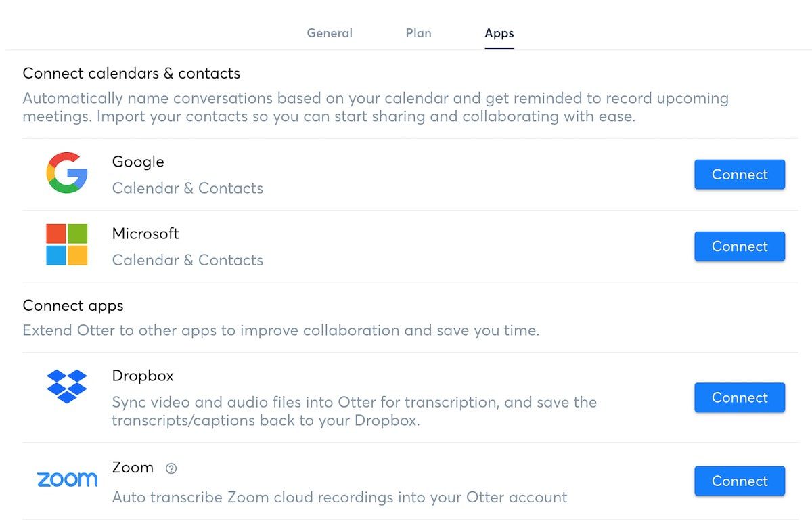This screenshot has width=812, height=528.
Task: Click the Microsoft row title text
Action: (x=145, y=234)
